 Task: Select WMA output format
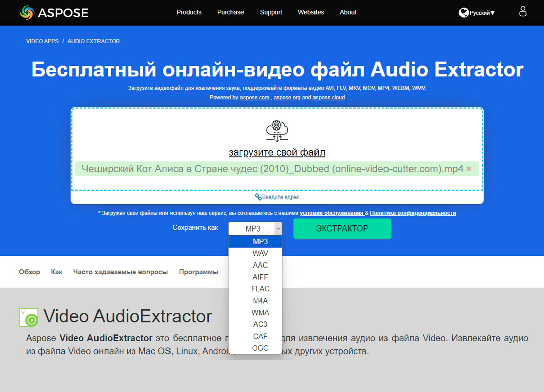click(x=255, y=313)
